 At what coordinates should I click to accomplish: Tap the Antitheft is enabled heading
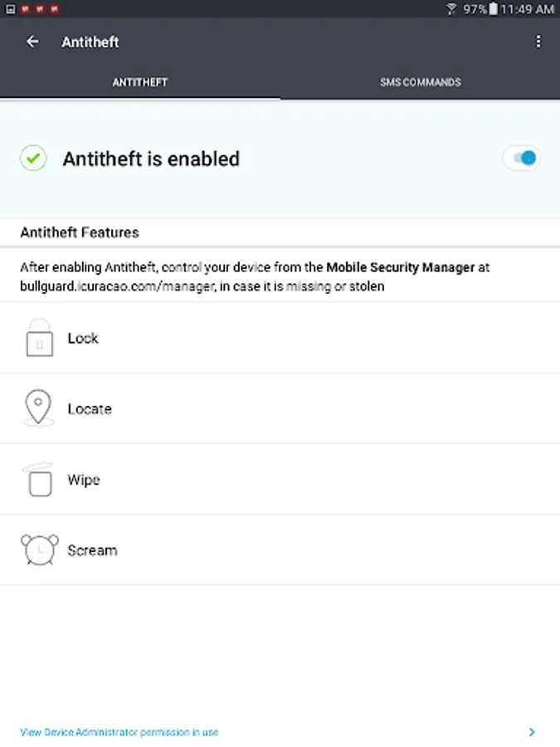[151, 159]
